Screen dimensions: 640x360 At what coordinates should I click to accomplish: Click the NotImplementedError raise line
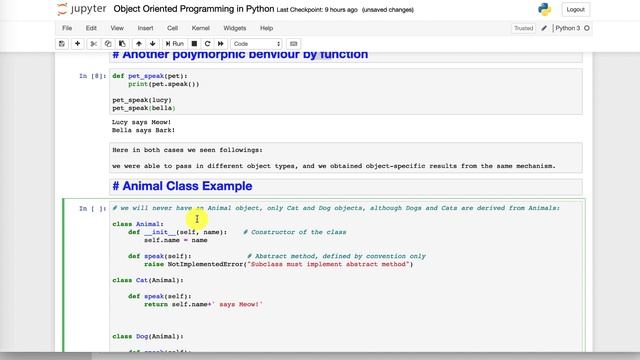click(278, 264)
